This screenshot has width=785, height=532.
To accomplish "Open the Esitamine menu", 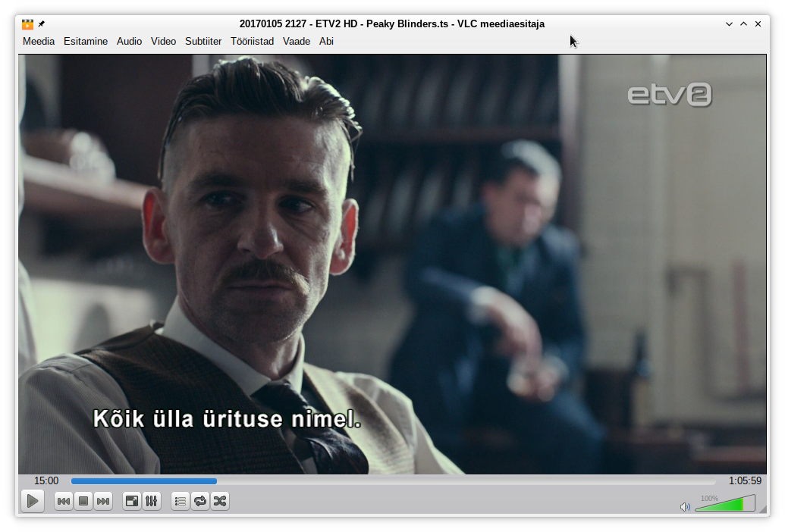I will [x=86, y=42].
